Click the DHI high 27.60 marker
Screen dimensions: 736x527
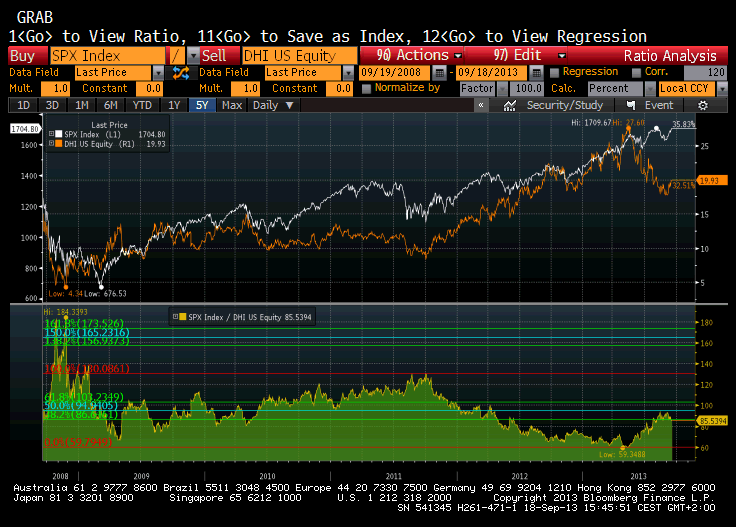628,128
